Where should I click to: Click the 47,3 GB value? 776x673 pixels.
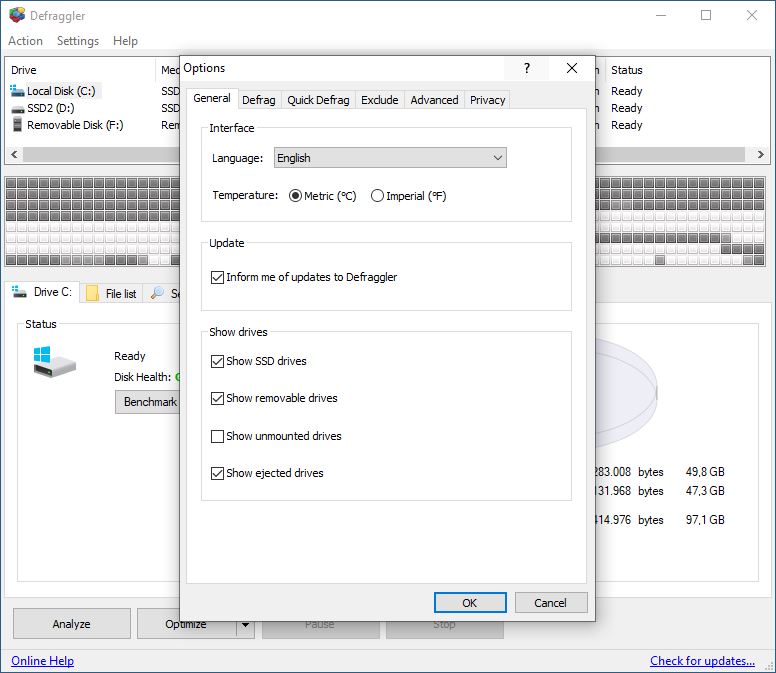pos(705,491)
